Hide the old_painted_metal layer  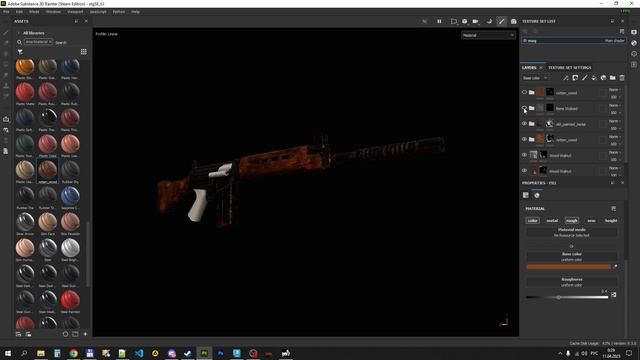524,124
